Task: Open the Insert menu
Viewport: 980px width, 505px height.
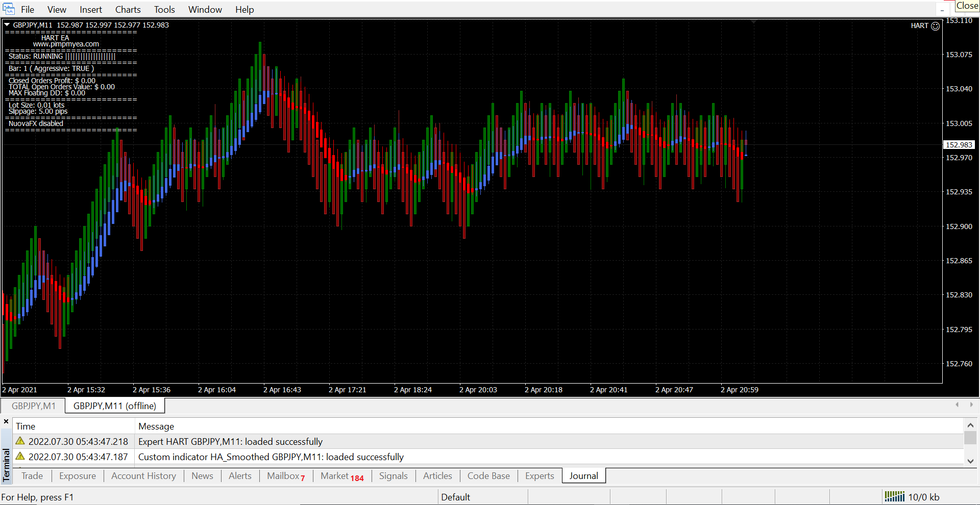Action: tap(90, 10)
